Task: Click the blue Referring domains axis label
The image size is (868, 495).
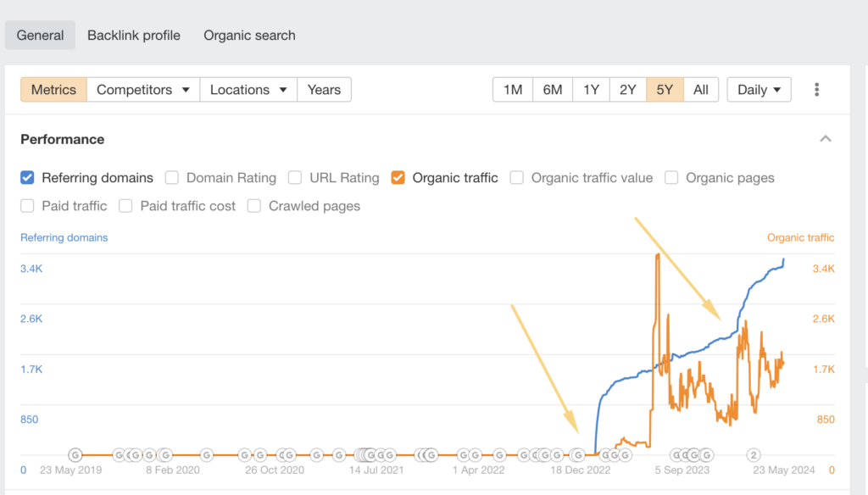Action: 64,237
